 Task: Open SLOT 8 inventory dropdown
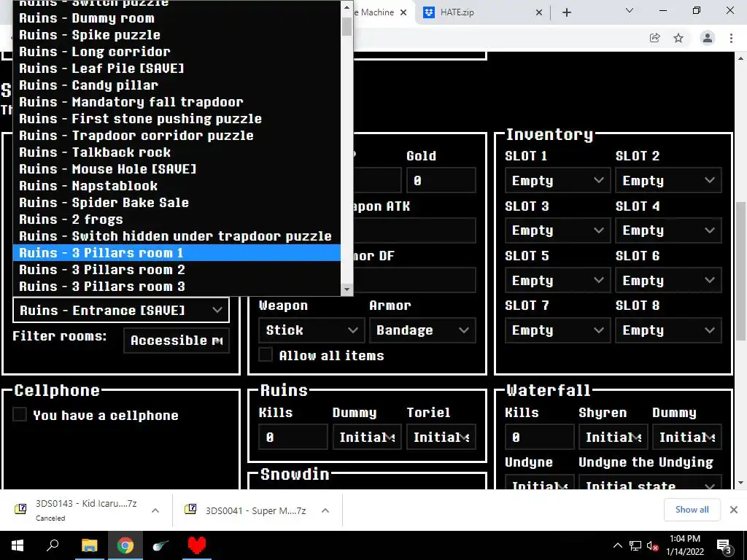tap(668, 330)
